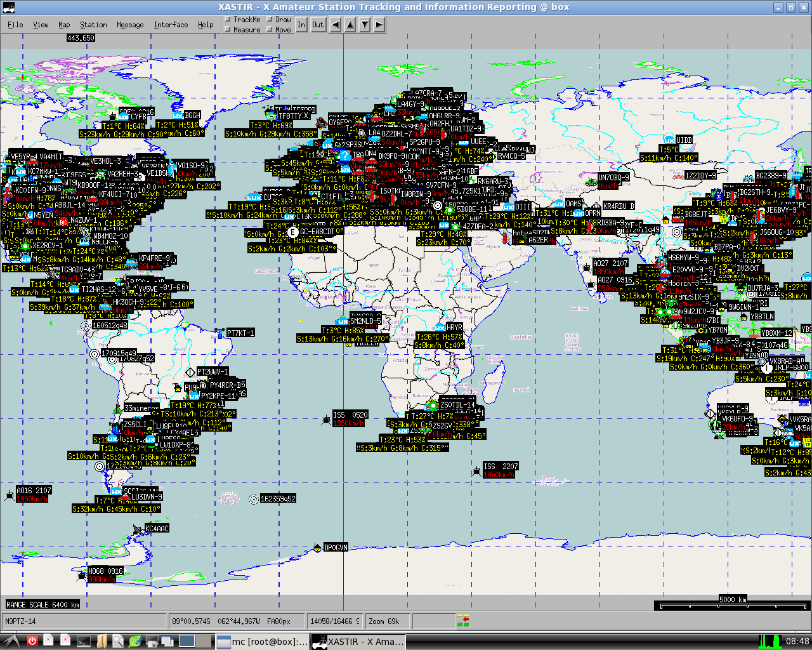Enable the Move checkbox
This screenshot has width=812, height=650.
270,30
